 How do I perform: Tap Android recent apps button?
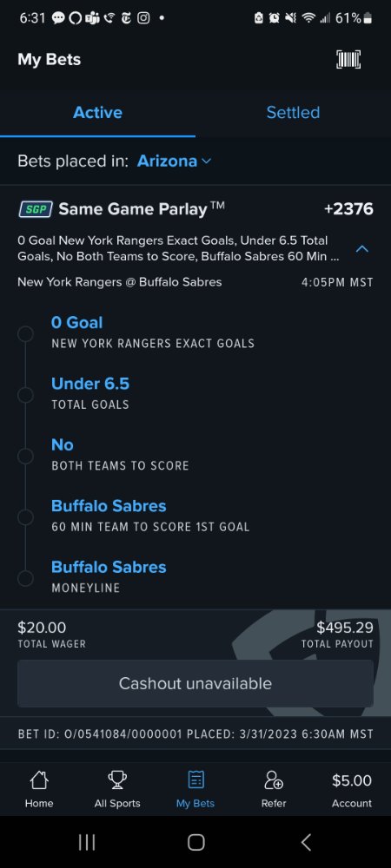coord(86,842)
